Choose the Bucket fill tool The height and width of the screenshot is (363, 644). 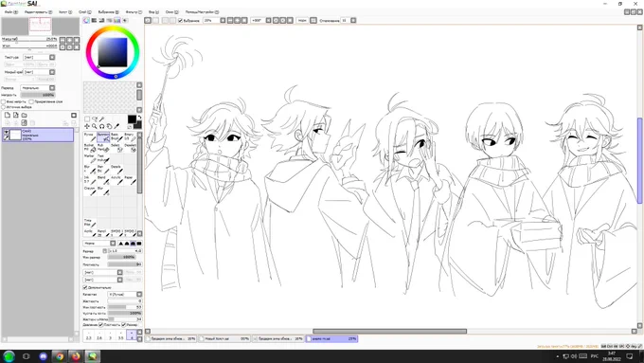[x=90, y=148]
